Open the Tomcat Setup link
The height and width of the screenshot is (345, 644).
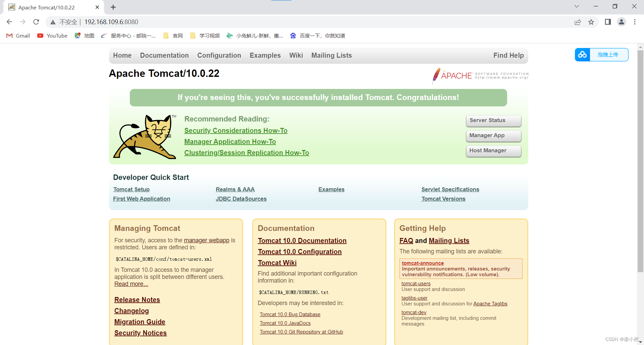click(131, 189)
